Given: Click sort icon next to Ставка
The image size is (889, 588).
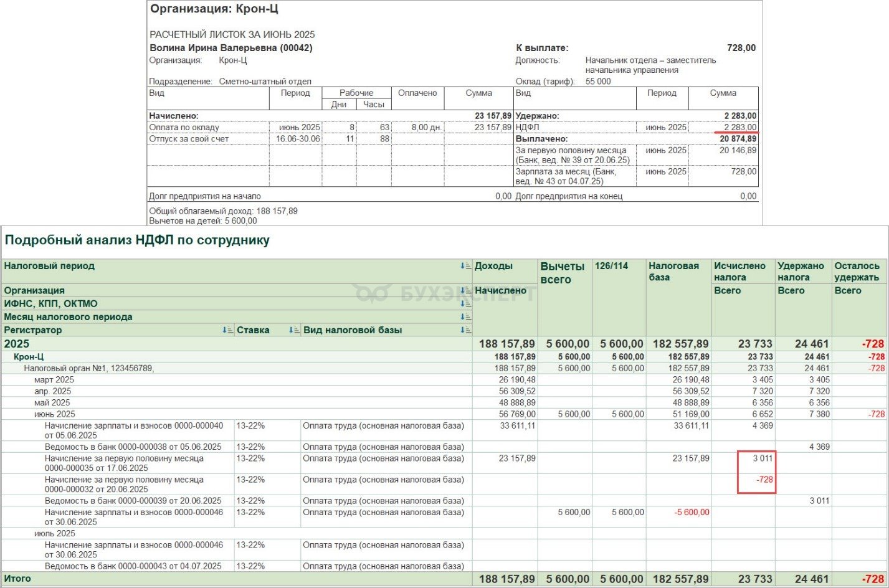Looking at the screenshot, I should [x=294, y=330].
